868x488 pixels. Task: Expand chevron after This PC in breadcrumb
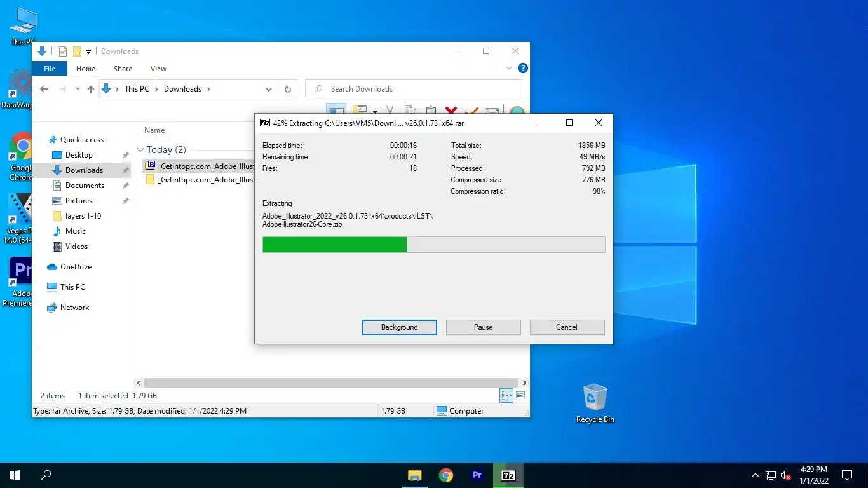(x=156, y=89)
